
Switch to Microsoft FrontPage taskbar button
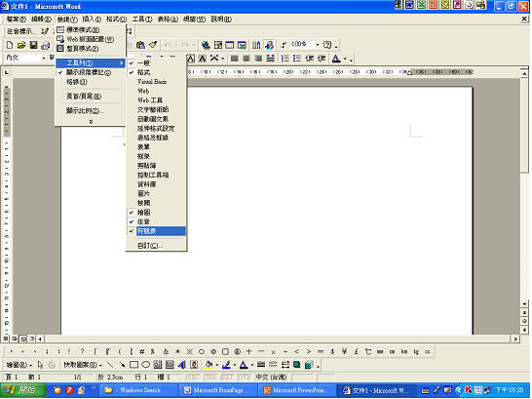217,390
